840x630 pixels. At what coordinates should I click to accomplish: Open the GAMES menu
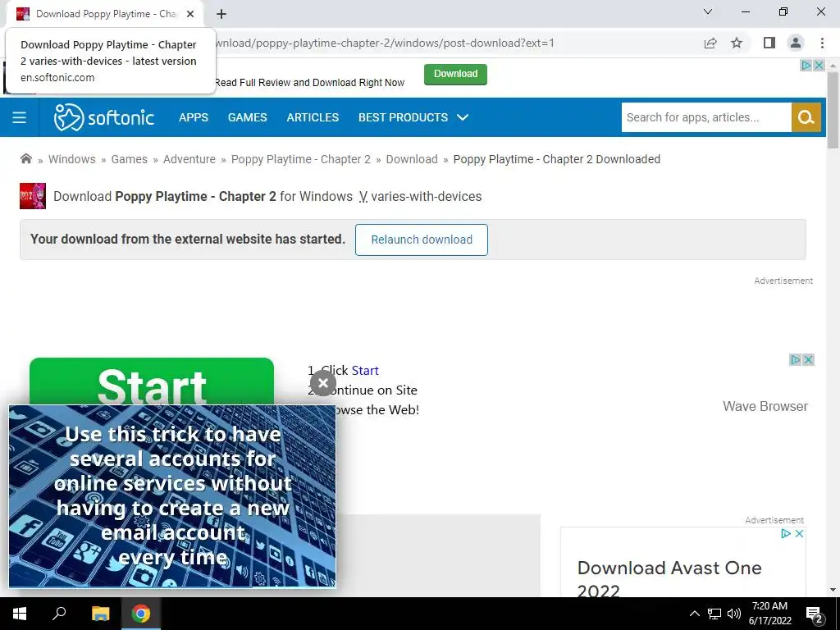[247, 117]
